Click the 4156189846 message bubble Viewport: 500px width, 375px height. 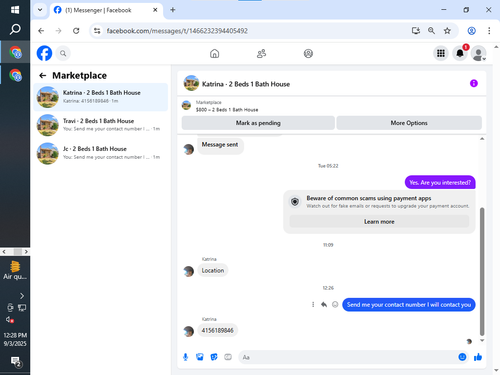click(x=217, y=330)
